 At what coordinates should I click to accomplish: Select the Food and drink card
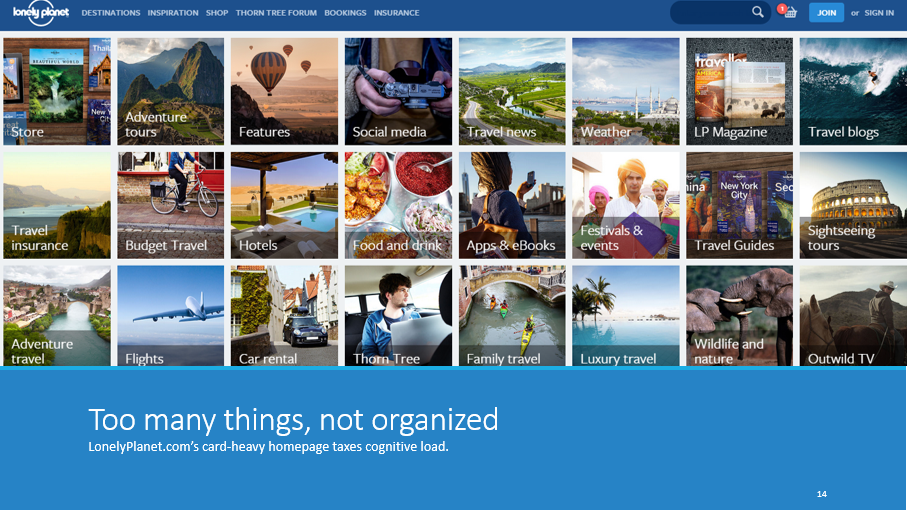(398, 206)
